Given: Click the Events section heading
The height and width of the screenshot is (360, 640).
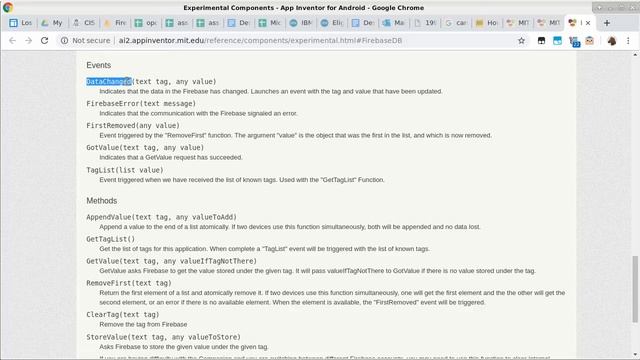Looking at the screenshot, I should pyautogui.click(x=98, y=65).
